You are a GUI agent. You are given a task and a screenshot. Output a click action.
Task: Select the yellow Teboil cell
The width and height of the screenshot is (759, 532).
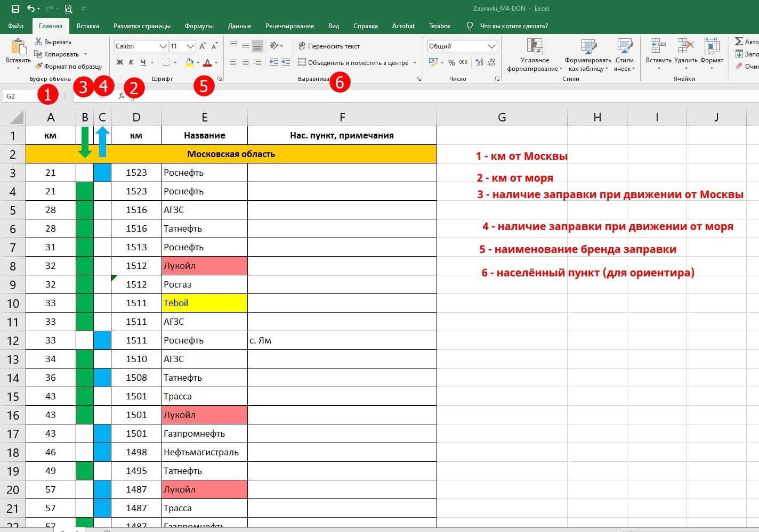pyautogui.click(x=205, y=303)
